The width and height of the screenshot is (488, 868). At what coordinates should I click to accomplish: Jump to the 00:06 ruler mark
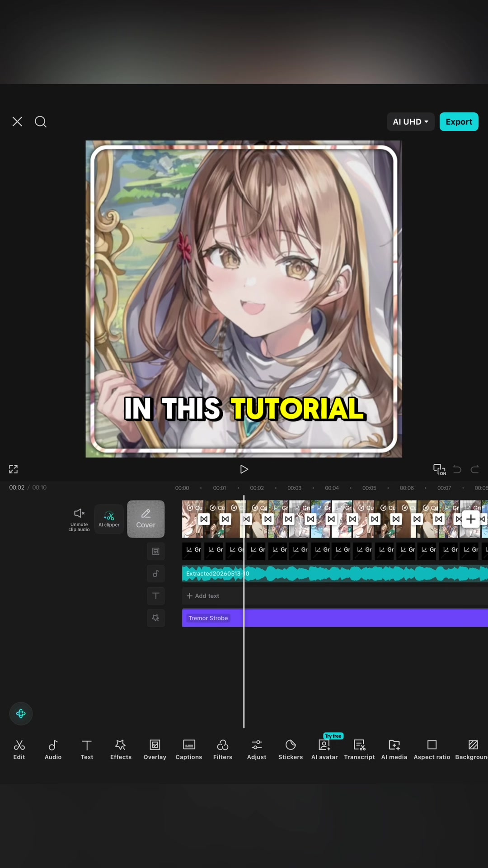pyautogui.click(x=407, y=488)
